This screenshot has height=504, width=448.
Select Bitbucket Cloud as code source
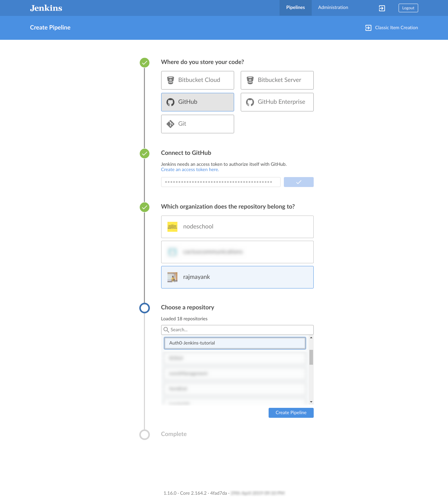coord(198,80)
